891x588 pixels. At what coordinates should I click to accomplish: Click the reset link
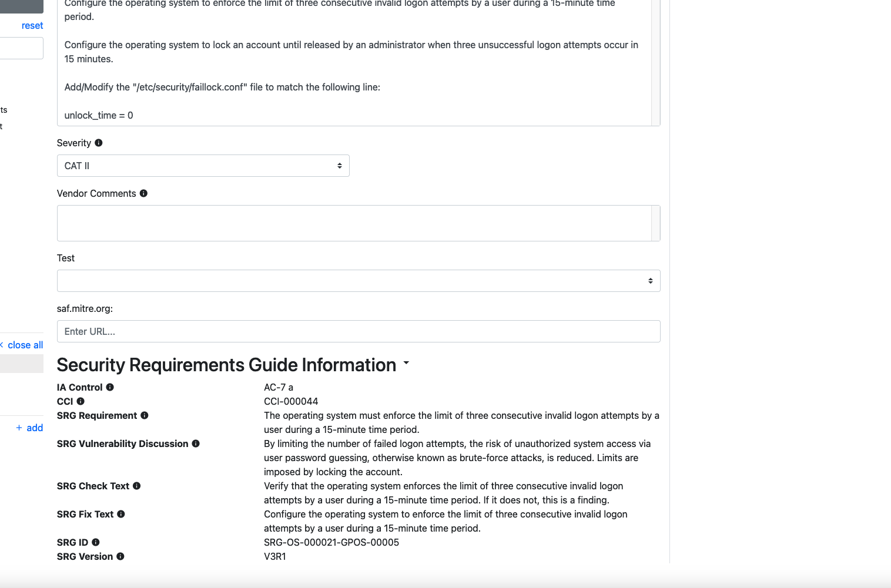32,25
